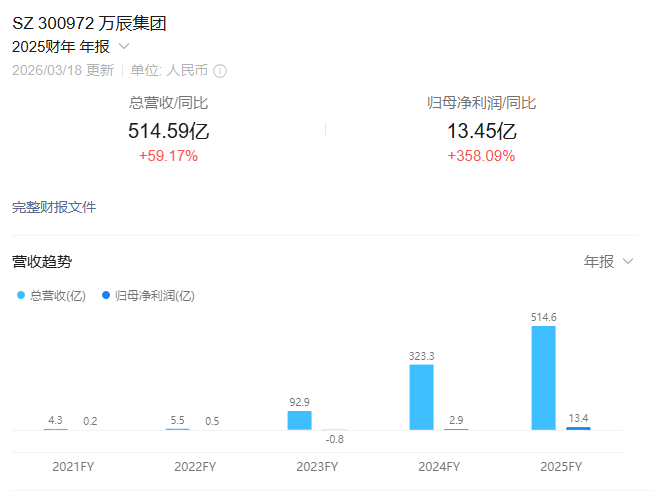Screen dimensions: 654x499
Task: Click the 2023FY revenue bar labeled 92.9
Action: click(299, 420)
